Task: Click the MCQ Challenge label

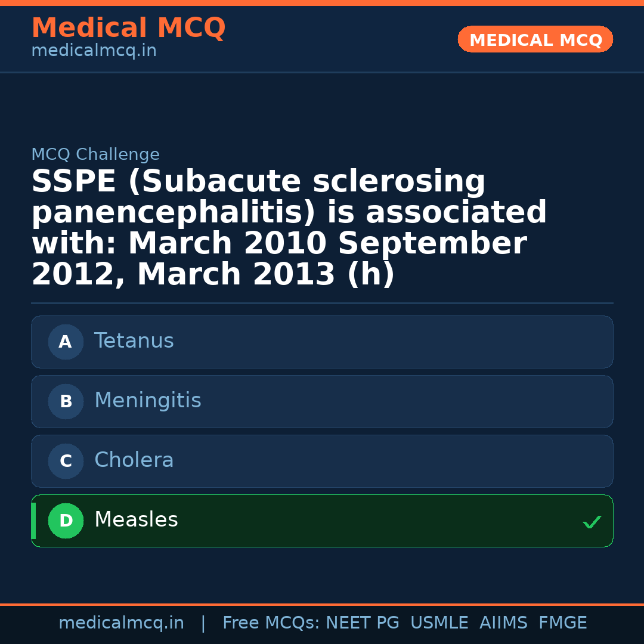Action: [95, 154]
